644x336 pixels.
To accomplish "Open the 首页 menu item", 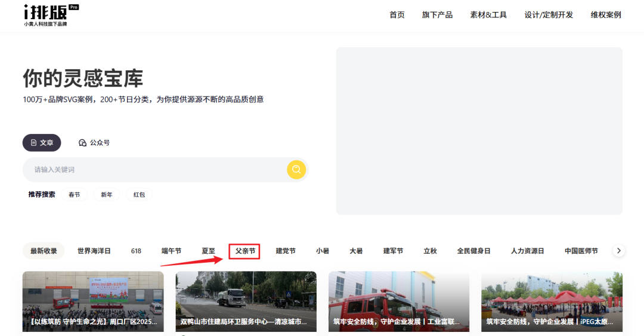I will (397, 15).
